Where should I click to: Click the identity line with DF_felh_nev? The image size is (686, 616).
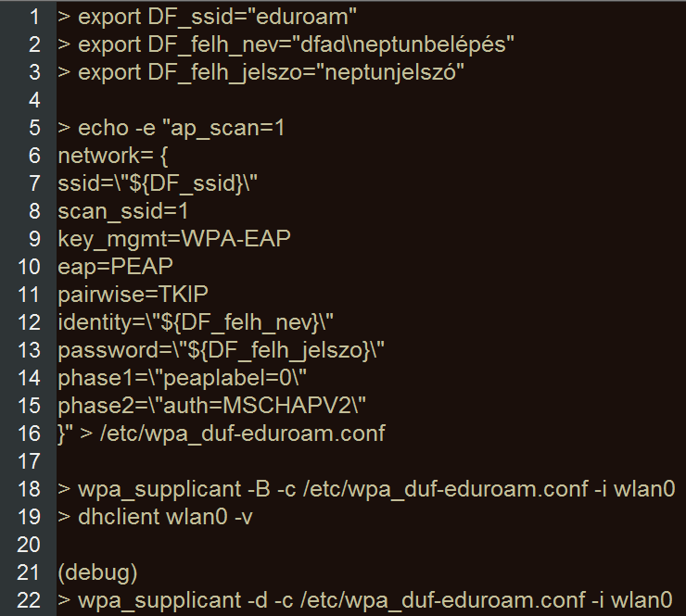(196, 322)
